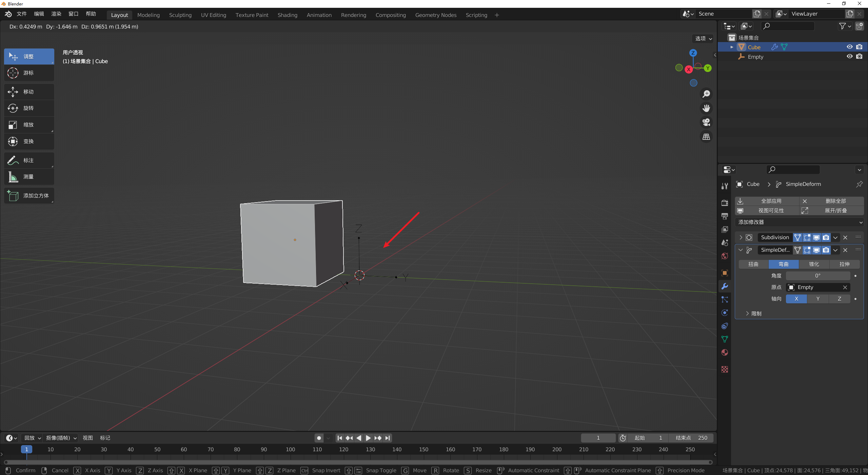868x475 pixels.
Task: Click the Apply All (全部应用) button
Action: pyautogui.click(x=767, y=201)
